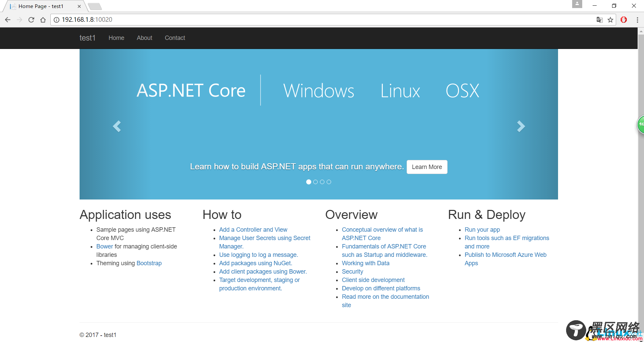Select the first carousel indicator dot
The image size is (644, 342).
tap(309, 182)
